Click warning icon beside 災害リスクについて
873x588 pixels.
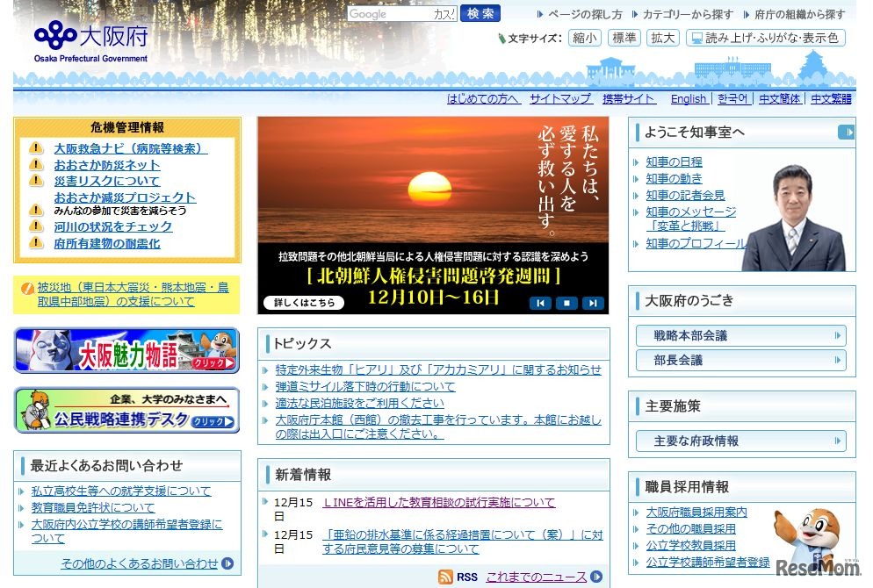(x=36, y=180)
